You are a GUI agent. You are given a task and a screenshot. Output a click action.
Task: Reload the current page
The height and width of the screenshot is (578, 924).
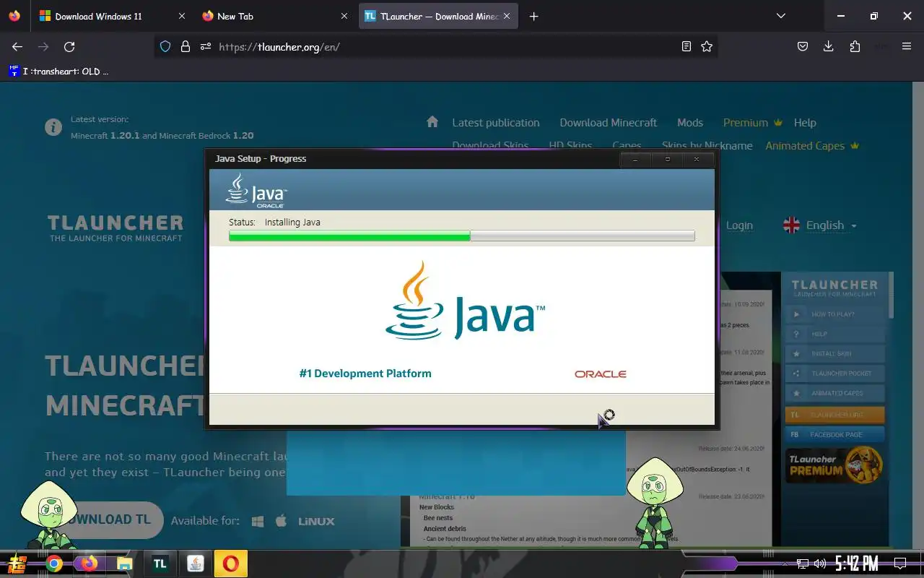click(69, 46)
